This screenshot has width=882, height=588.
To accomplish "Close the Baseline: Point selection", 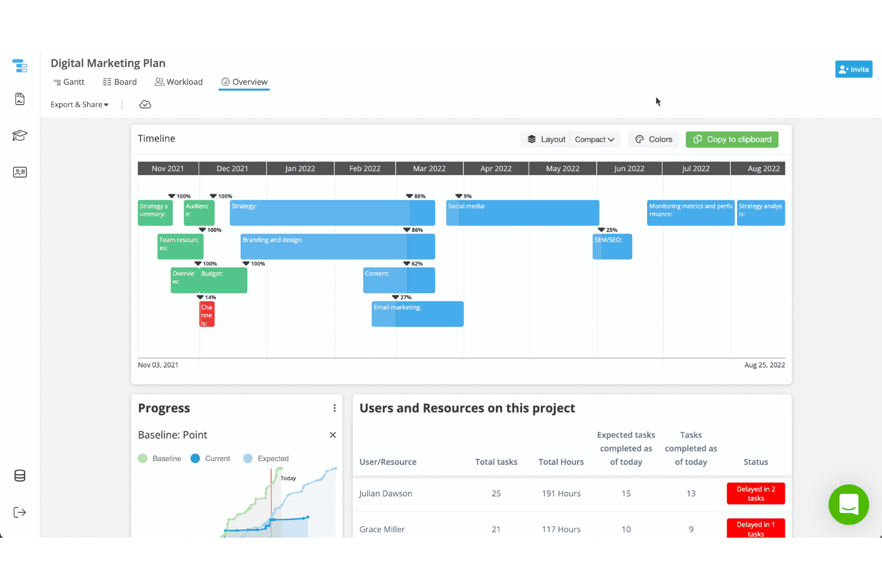I will pyautogui.click(x=333, y=435).
